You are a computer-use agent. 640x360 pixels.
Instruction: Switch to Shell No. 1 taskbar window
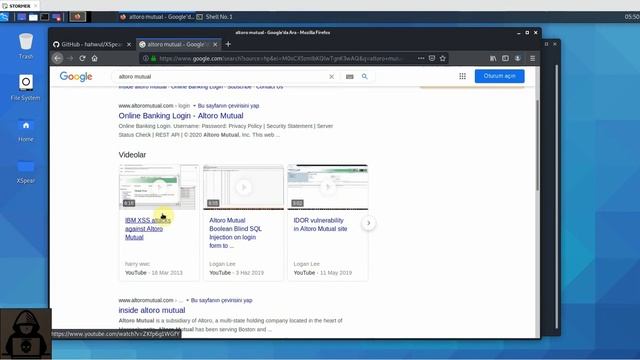215,17
